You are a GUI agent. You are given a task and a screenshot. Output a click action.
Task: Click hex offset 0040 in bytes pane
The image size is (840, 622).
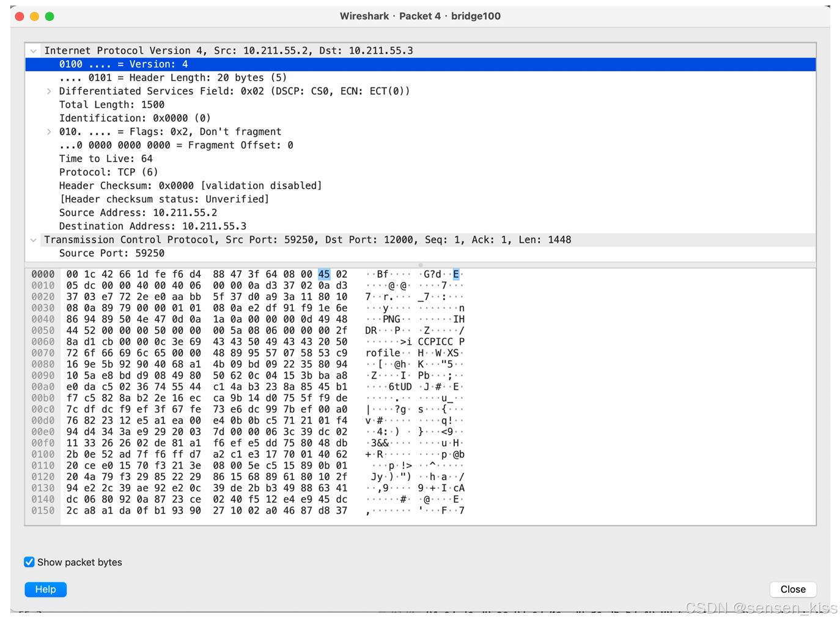(x=43, y=319)
